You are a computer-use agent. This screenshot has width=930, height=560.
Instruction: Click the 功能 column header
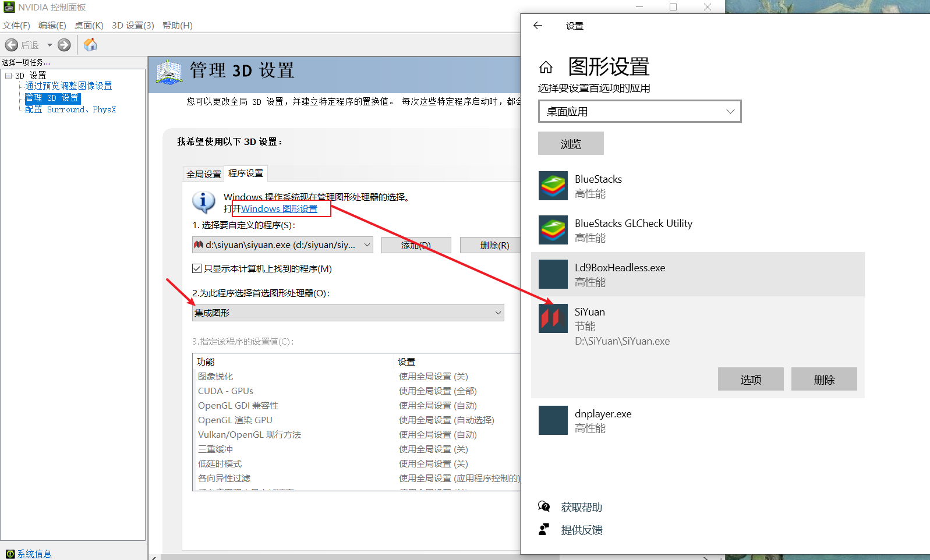(x=294, y=361)
